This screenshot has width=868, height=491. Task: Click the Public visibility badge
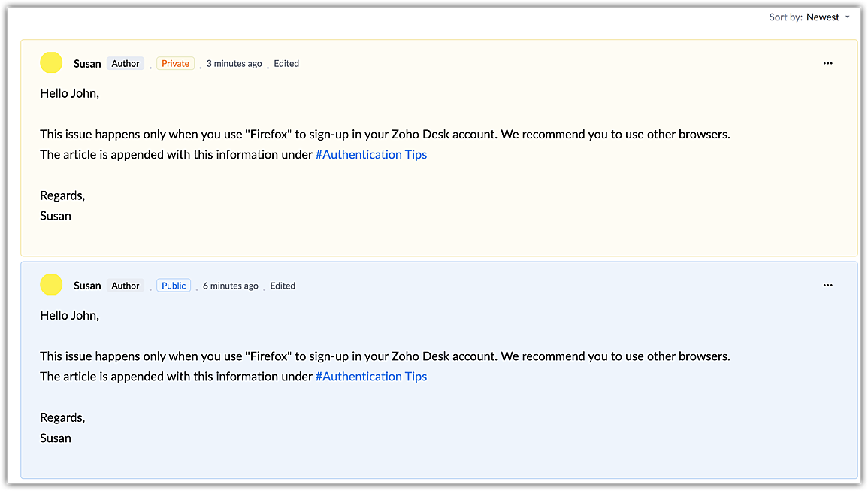(174, 286)
